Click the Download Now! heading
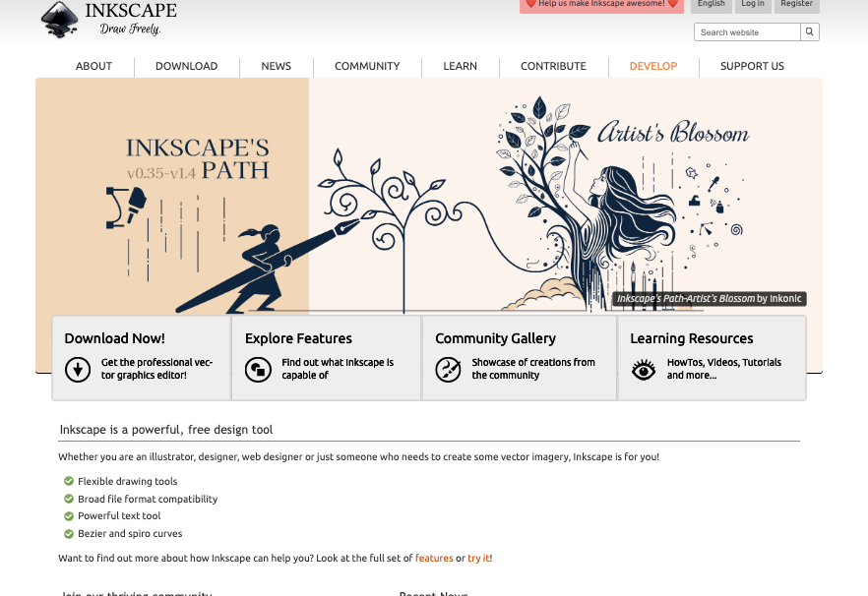Viewport: 868px width, 596px height. coord(114,338)
